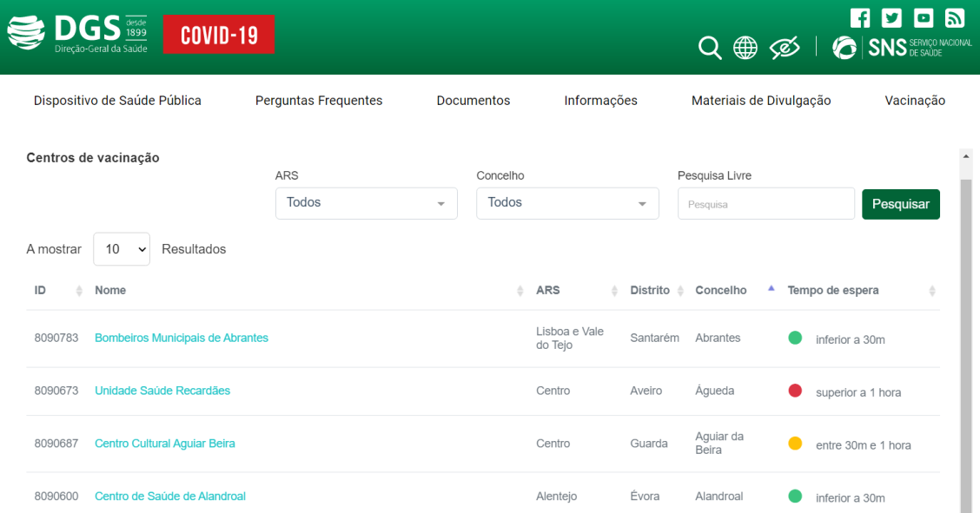Image resolution: width=980 pixels, height=513 pixels.
Task: Open the RSS feed icon
Action: [955, 17]
